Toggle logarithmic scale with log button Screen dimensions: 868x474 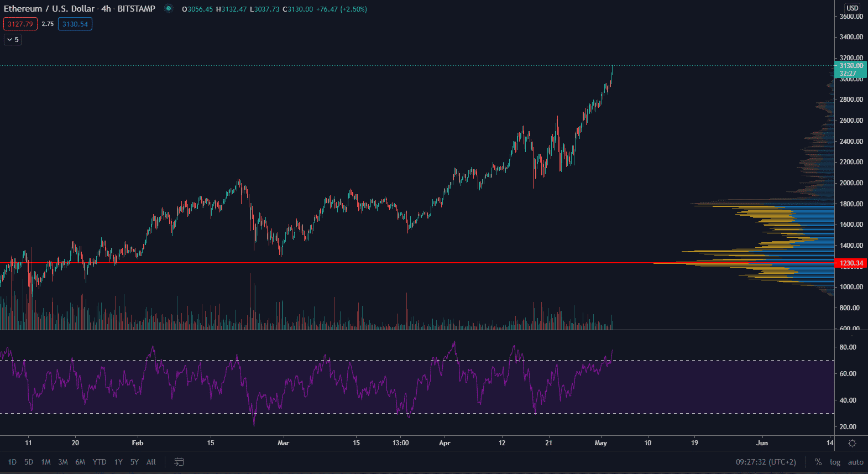coord(835,462)
